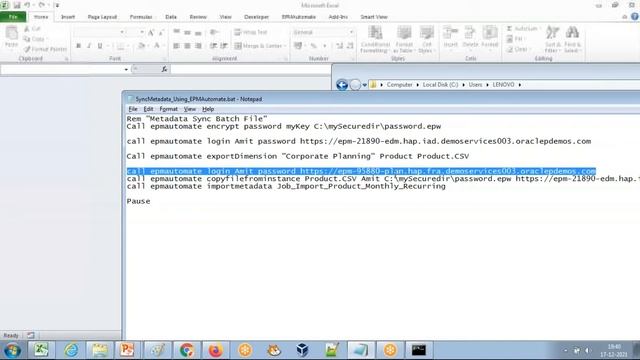
Task: Toggle Bold formatting
Action: tap(78, 46)
